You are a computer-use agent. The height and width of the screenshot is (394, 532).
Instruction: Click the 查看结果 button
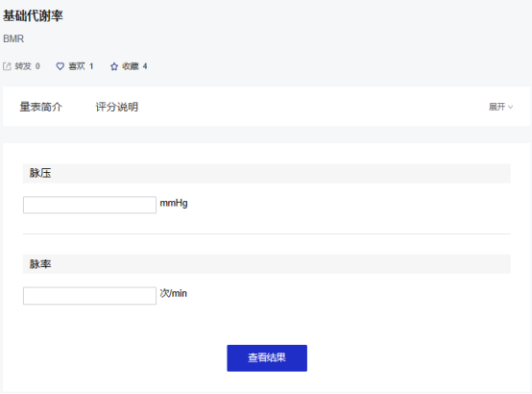267,358
